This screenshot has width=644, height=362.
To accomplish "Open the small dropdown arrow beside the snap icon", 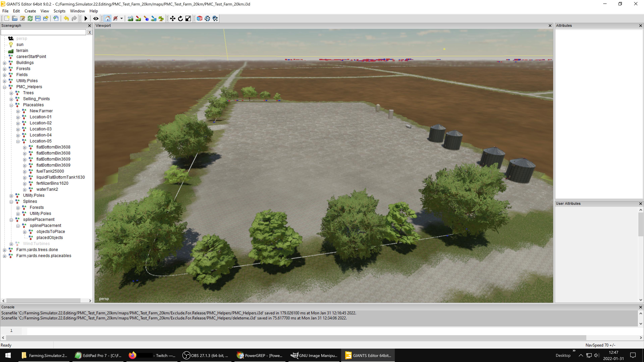I will tap(121, 18).
